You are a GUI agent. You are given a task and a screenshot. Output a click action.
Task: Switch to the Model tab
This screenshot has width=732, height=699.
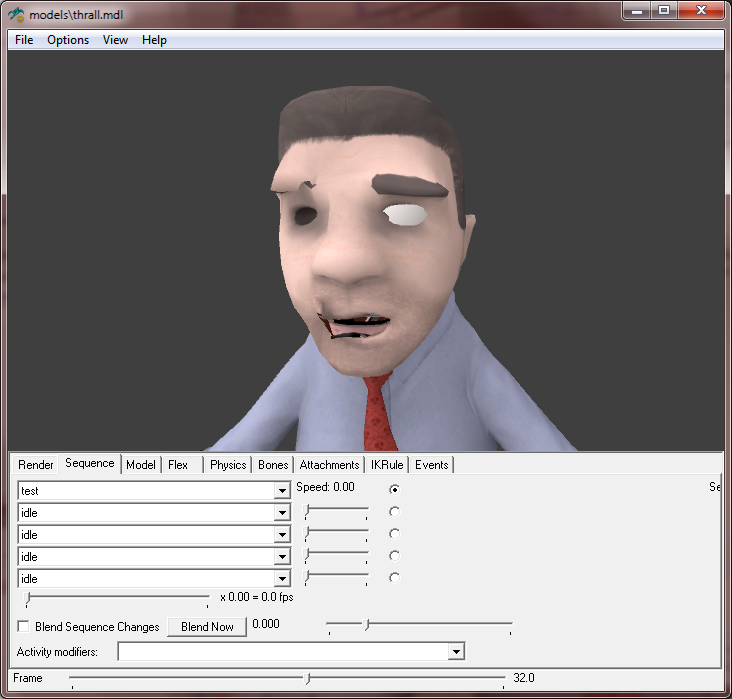click(141, 465)
